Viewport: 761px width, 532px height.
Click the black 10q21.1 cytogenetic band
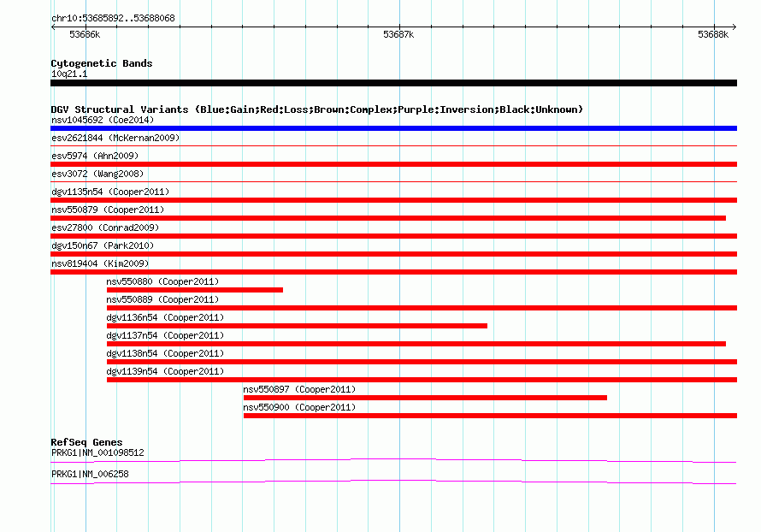pyautogui.click(x=393, y=83)
